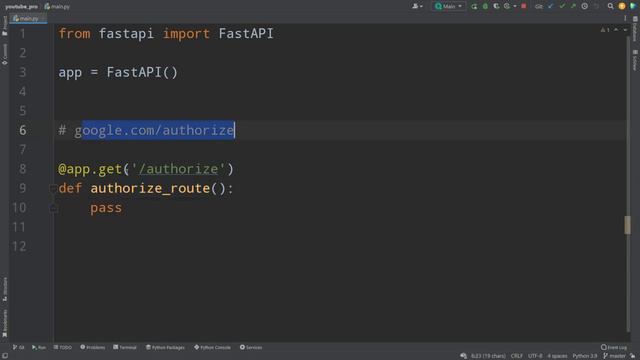The image size is (640, 360).
Task: Collapse authorize_route function fold marker
Action: coord(53,189)
